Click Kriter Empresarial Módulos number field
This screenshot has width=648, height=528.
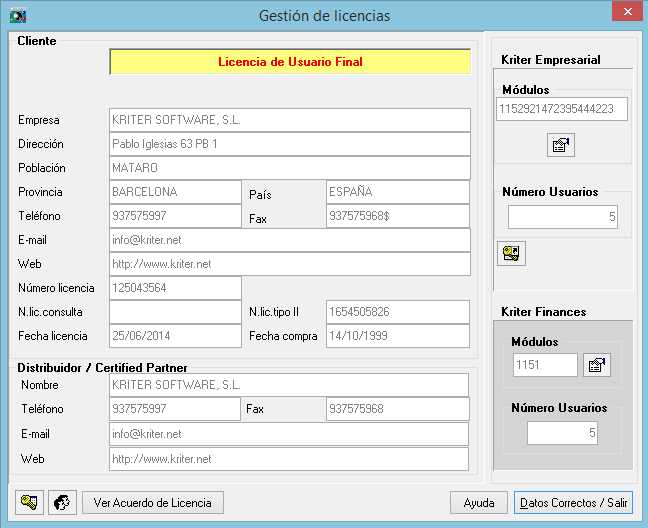click(x=562, y=109)
